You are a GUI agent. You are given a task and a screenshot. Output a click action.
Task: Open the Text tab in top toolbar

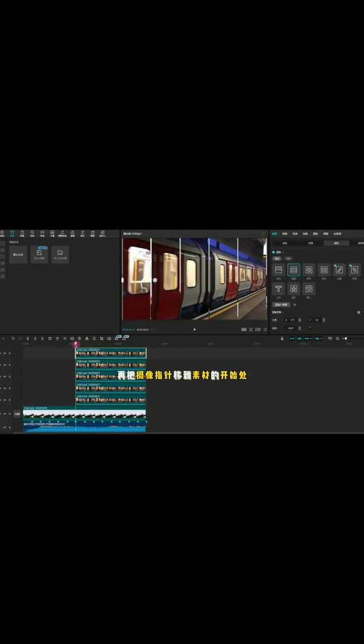[x=12, y=234]
